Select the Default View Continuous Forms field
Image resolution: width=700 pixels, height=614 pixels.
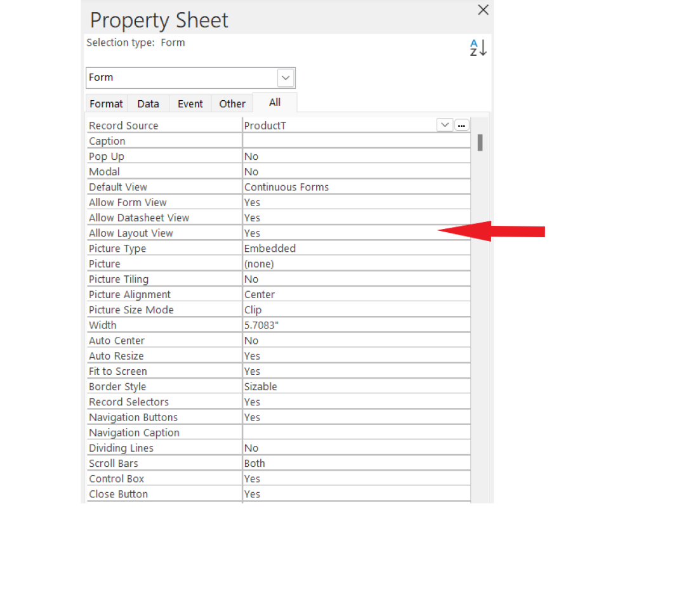coord(355,187)
